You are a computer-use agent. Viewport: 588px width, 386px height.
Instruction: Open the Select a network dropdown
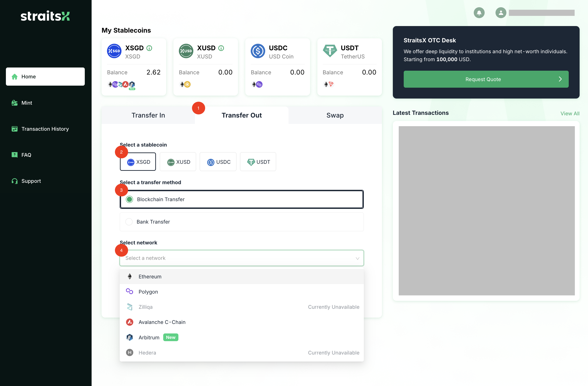[x=241, y=258]
